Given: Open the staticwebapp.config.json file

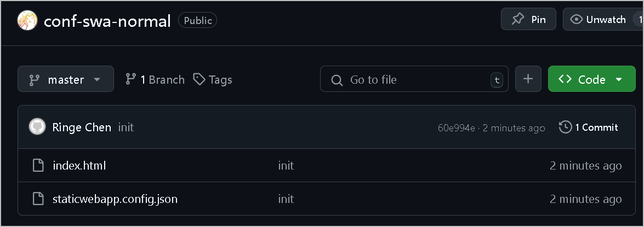Looking at the screenshot, I should point(115,199).
